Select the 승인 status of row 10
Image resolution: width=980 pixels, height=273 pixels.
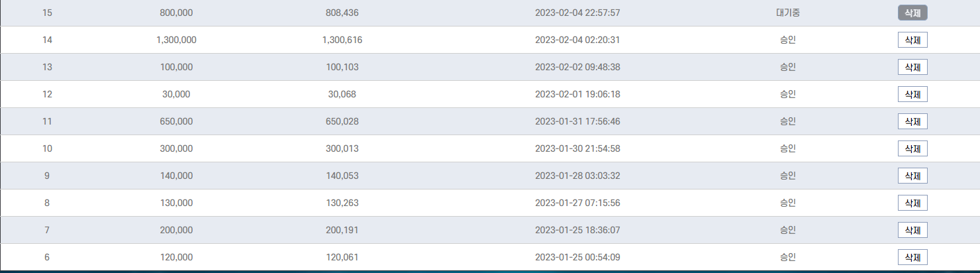[x=788, y=148]
